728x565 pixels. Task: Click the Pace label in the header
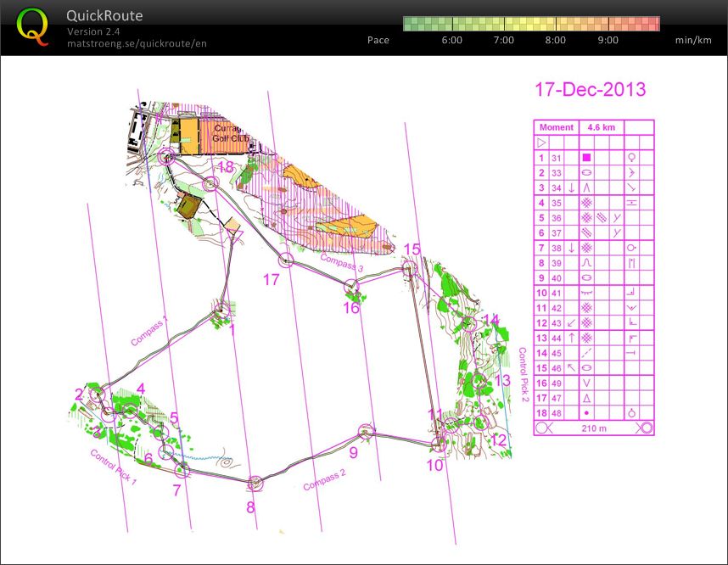coord(378,40)
